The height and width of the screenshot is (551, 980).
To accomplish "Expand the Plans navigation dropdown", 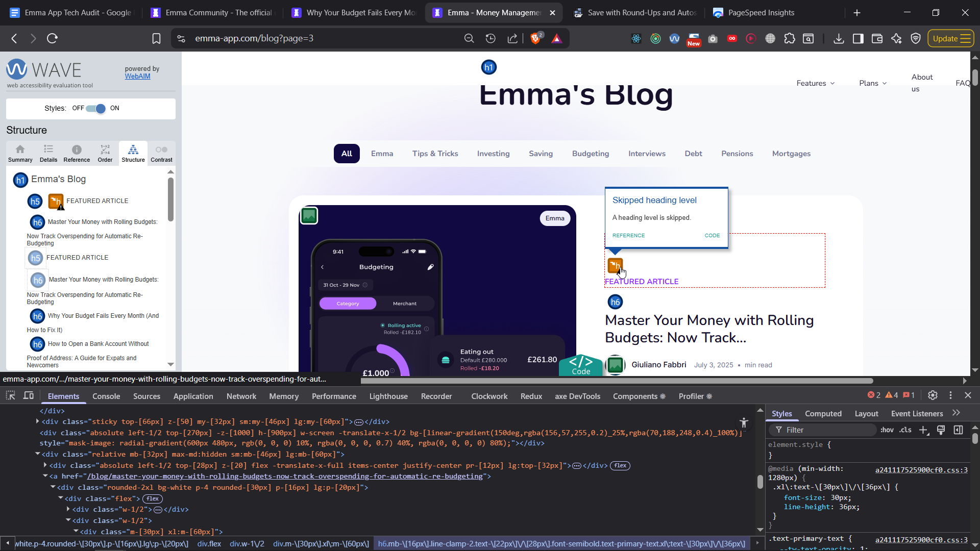I will click(x=872, y=83).
